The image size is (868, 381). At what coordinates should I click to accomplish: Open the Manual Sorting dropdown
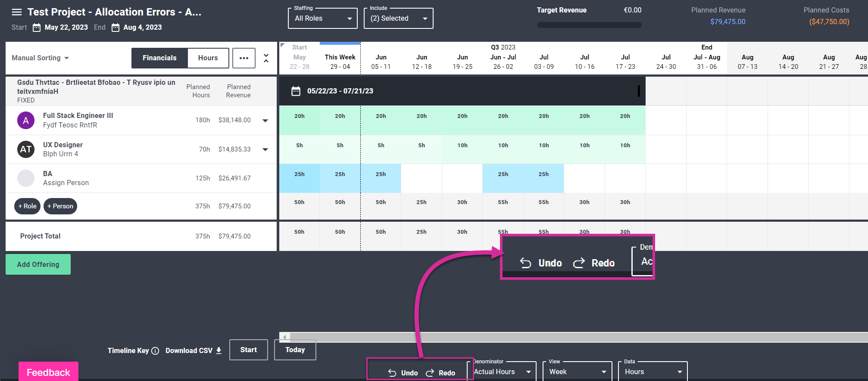pos(41,58)
